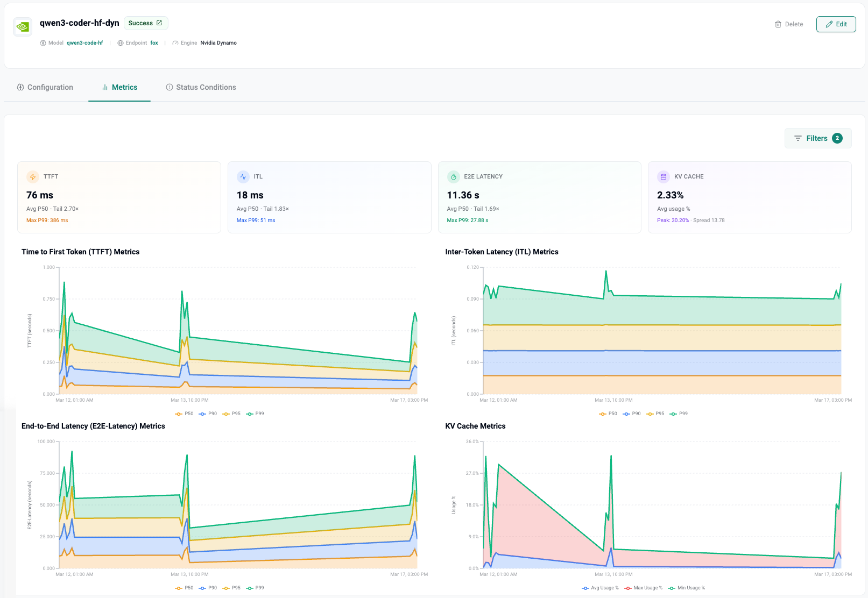Click the TTFT lightning bolt icon
Screen dimensions: 868x598
33,176
